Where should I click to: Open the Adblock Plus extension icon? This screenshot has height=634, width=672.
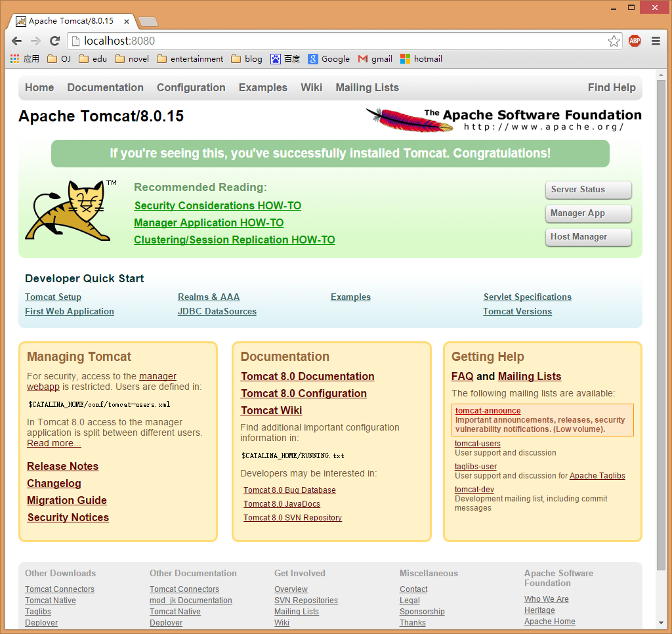coord(635,41)
